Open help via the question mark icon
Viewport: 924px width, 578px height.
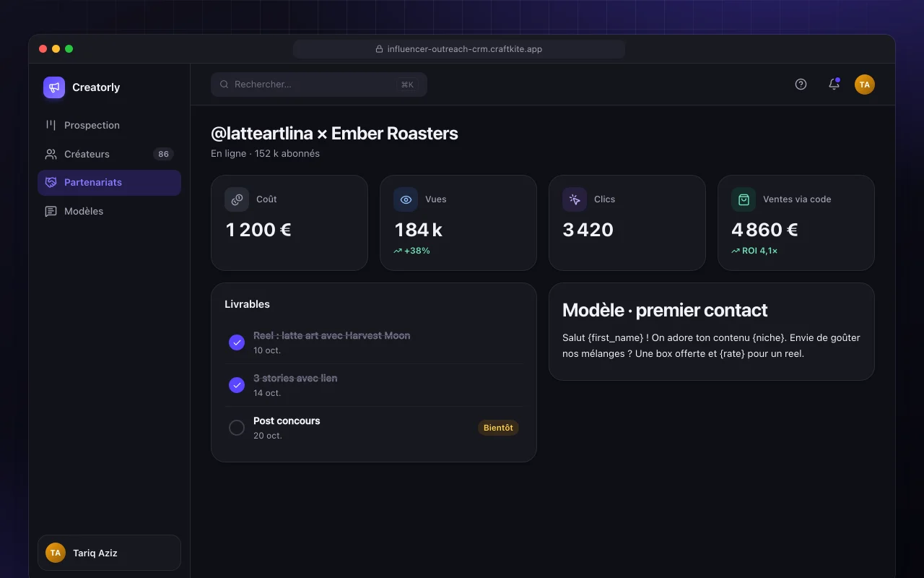[x=801, y=85]
